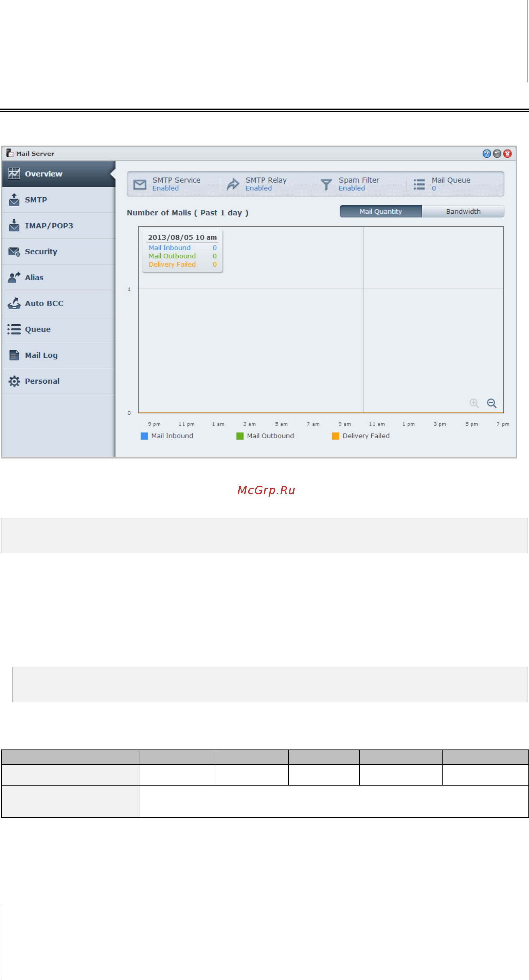Image resolution: width=529 pixels, height=980 pixels.
Task: Click the IMAP/POP3 download tray icon
Action: pyautogui.click(x=14, y=225)
